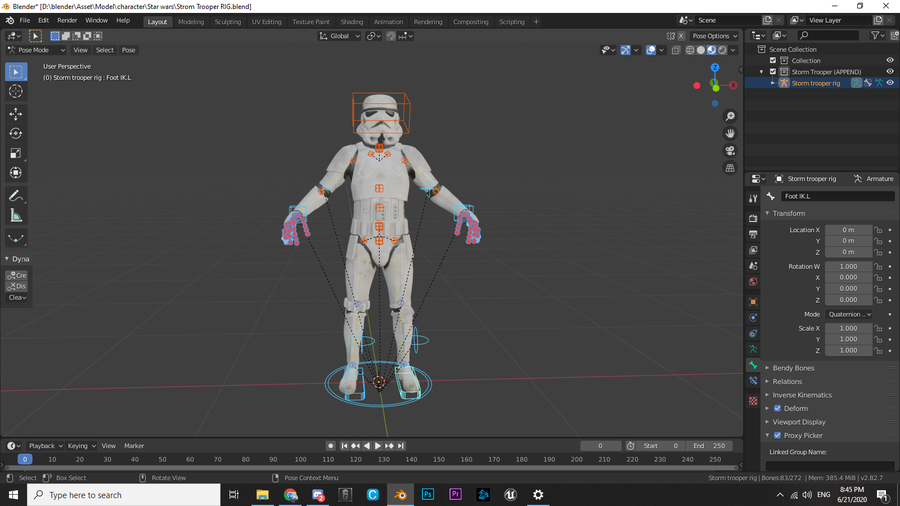Toggle Location X lock icon

pyautogui.click(x=878, y=230)
